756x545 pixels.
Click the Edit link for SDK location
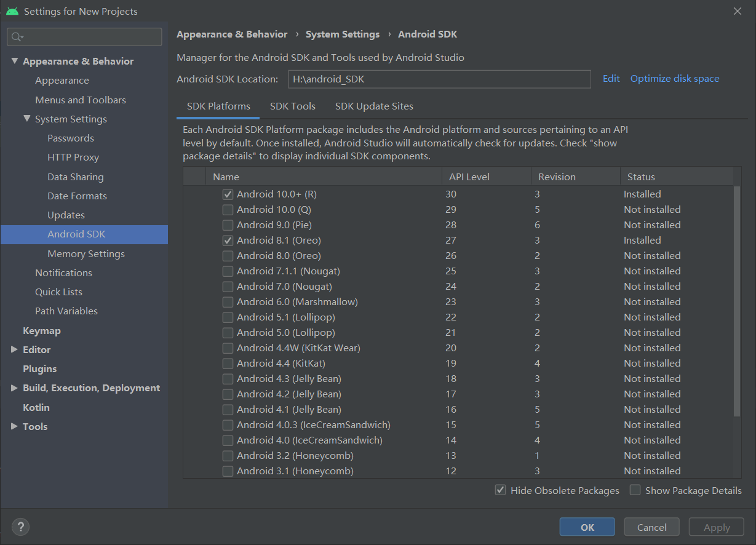[x=611, y=79]
